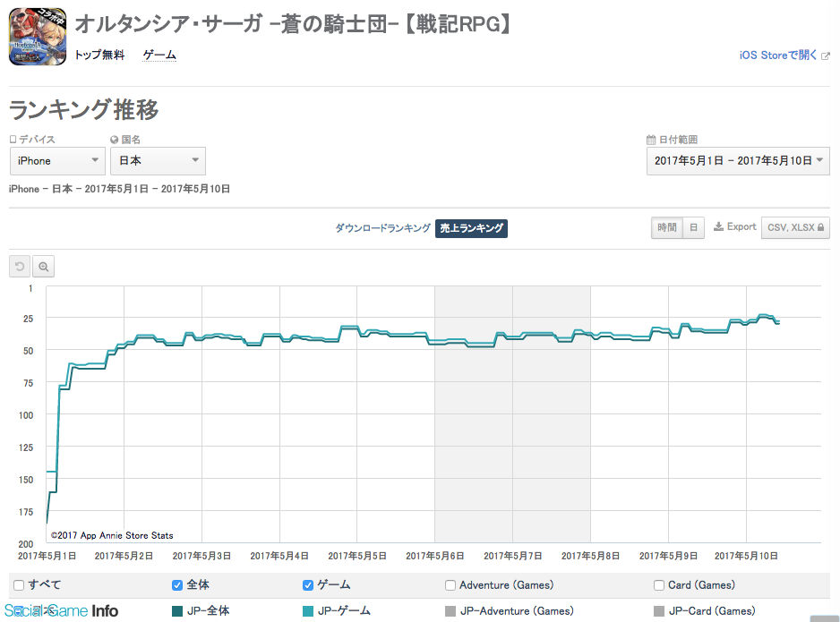Click the Export download icon

point(719,227)
